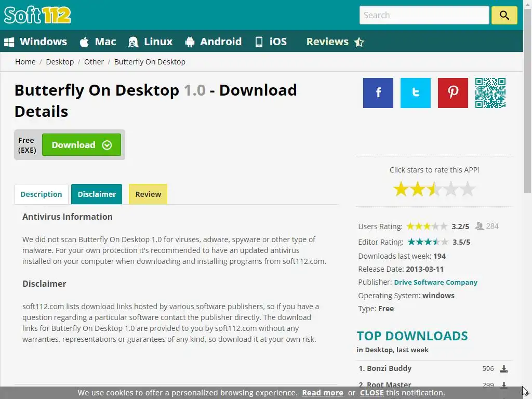Click the TOP DOWNLOADS heading
The image size is (532, 399).
point(412,336)
